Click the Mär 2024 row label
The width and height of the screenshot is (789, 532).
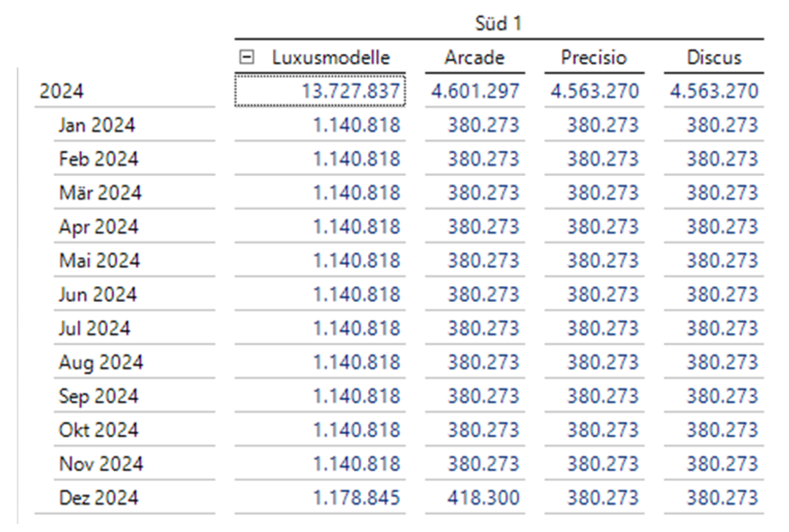click(x=100, y=193)
